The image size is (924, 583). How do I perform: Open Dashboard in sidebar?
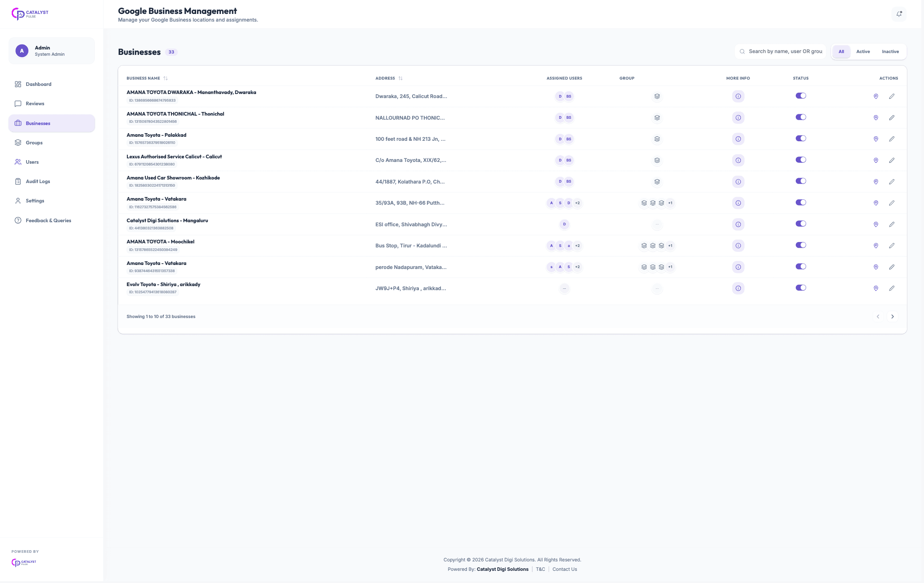coord(52,84)
